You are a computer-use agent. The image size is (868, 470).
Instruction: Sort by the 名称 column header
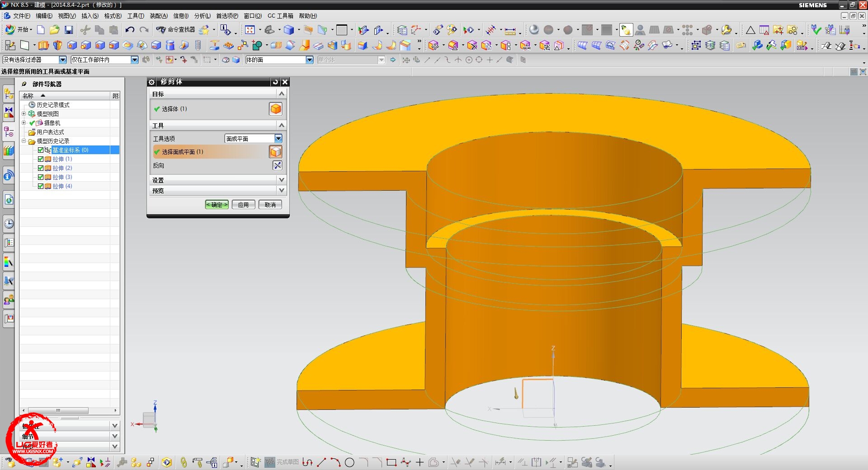pyautogui.click(x=65, y=96)
